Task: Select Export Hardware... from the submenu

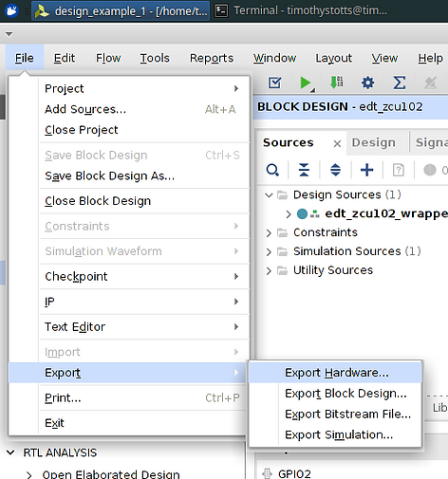Action: pos(335,373)
